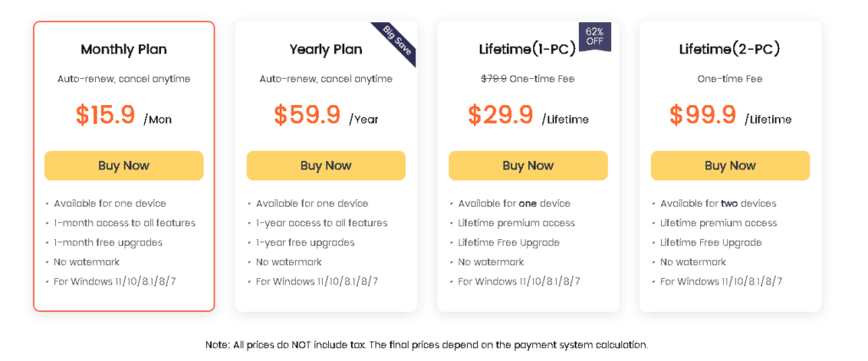Click the 62% OFF badge
Viewport: 868px width, 361px height.
(x=595, y=36)
